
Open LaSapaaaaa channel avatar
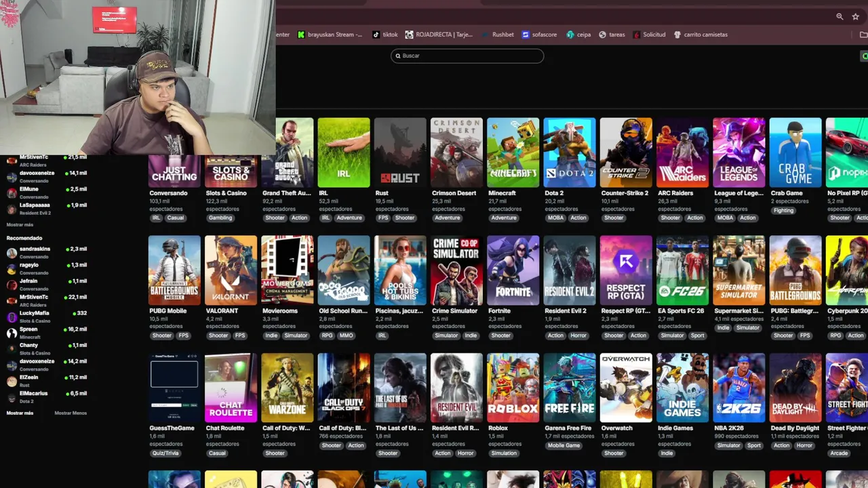coord(12,209)
